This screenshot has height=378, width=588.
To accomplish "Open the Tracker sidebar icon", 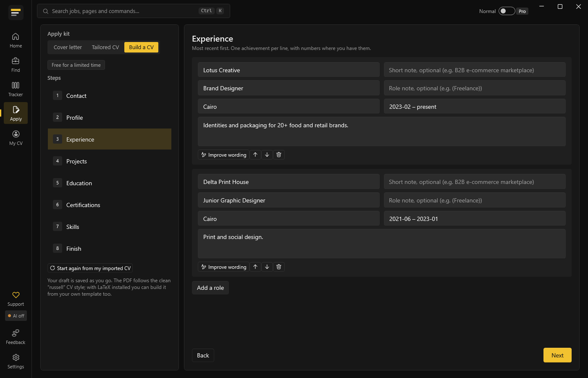I will click(x=16, y=89).
